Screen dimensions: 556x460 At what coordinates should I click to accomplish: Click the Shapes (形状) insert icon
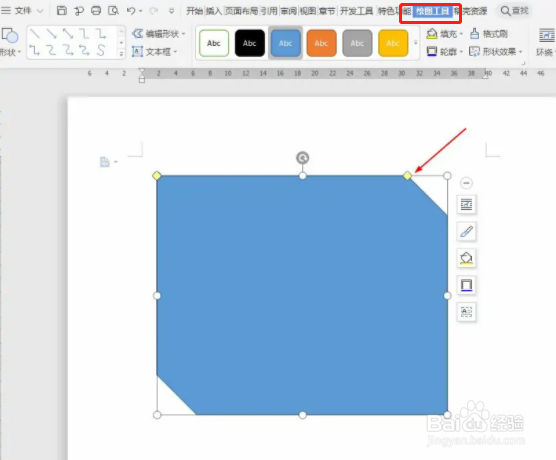pyautogui.click(x=10, y=35)
